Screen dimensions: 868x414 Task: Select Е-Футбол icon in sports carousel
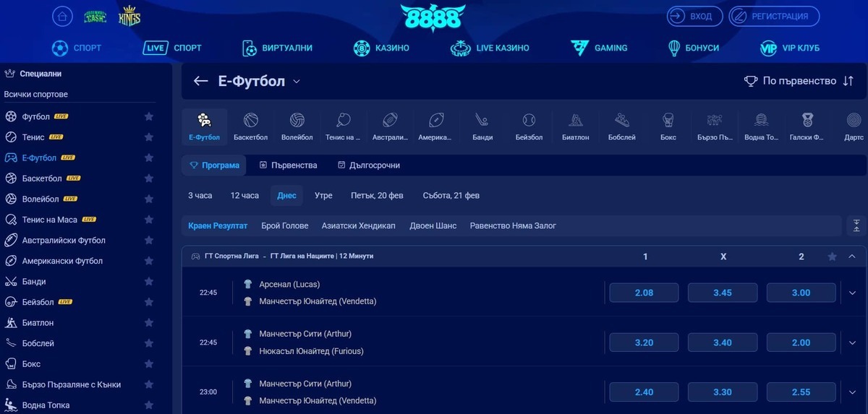click(x=205, y=127)
